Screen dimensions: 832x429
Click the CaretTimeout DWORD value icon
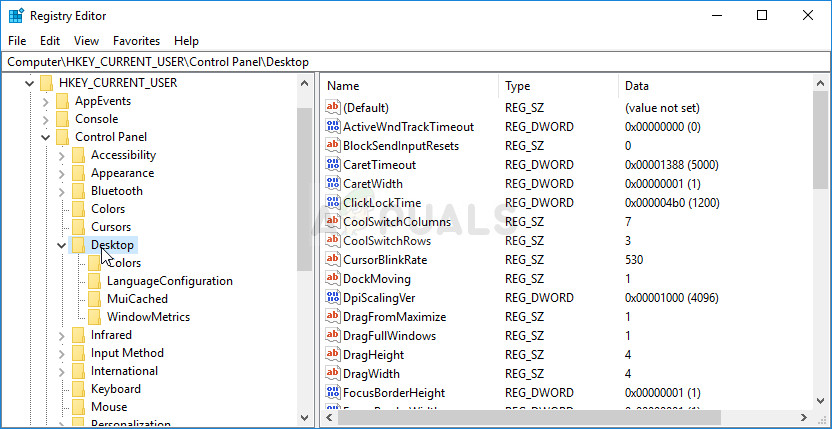point(333,165)
